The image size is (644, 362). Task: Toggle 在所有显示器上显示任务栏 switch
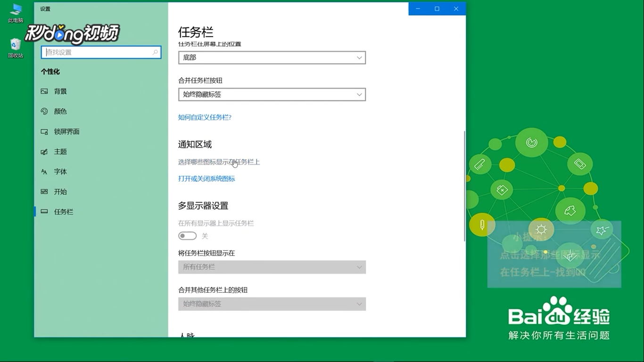187,235
